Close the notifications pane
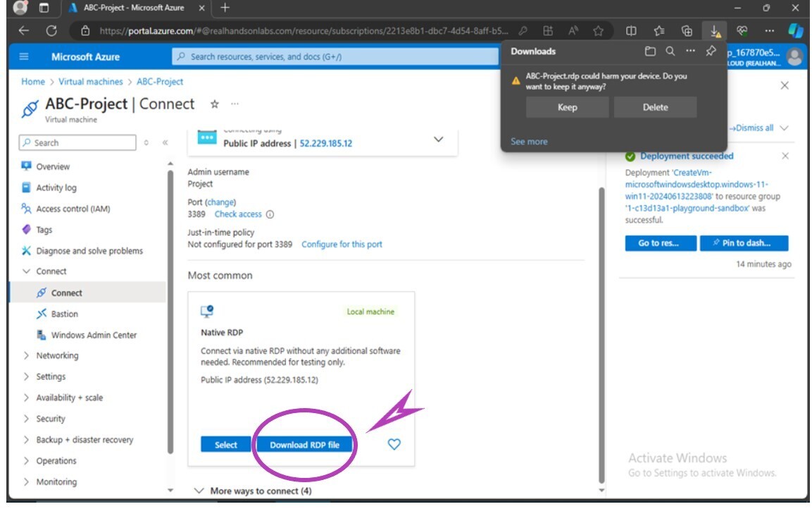 click(x=785, y=85)
